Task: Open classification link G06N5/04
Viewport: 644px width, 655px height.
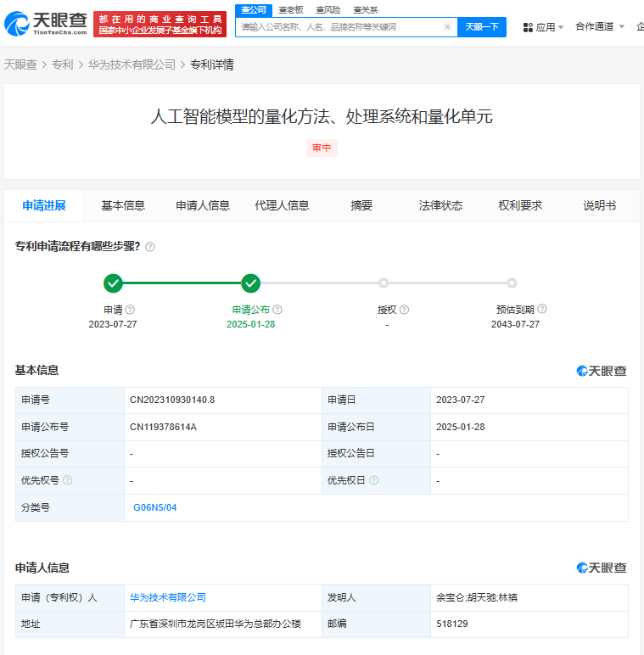Action: point(155,507)
